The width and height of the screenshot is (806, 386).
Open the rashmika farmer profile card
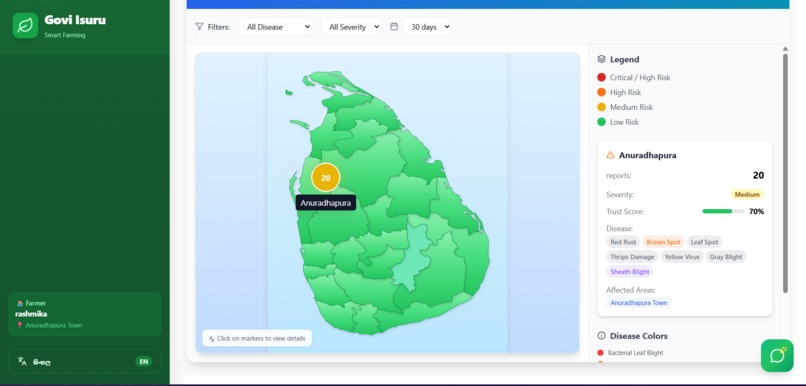(85, 314)
